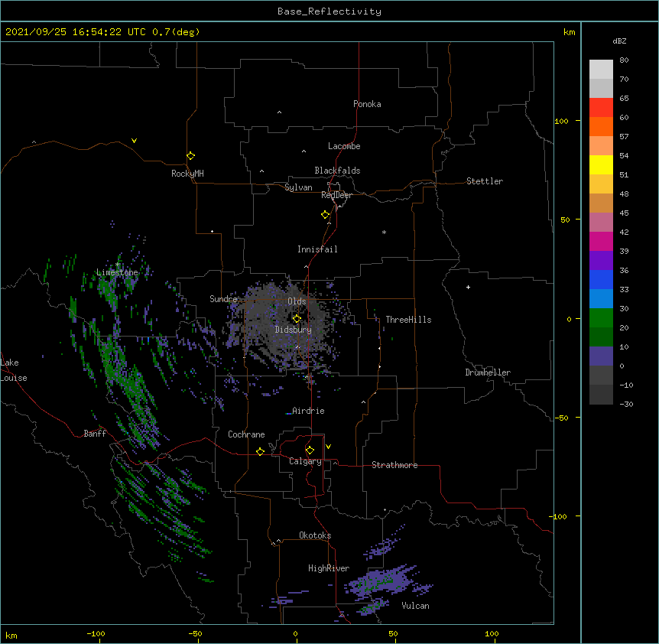Click the -50 y-axis tick label

pos(561,418)
